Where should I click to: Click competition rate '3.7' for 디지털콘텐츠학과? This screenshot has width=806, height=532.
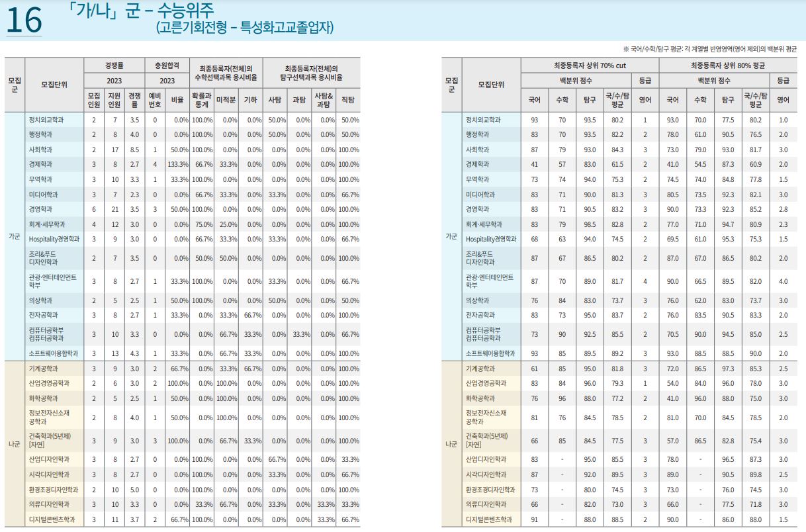[134, 520]
